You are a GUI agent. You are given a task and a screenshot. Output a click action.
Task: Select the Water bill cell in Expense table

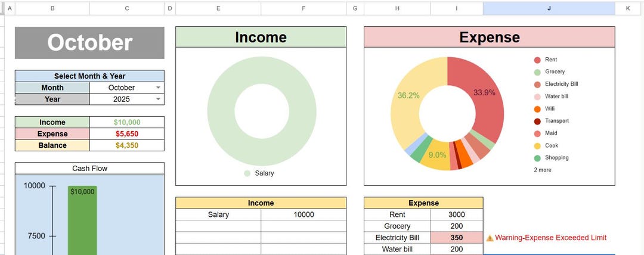(397, 249)
